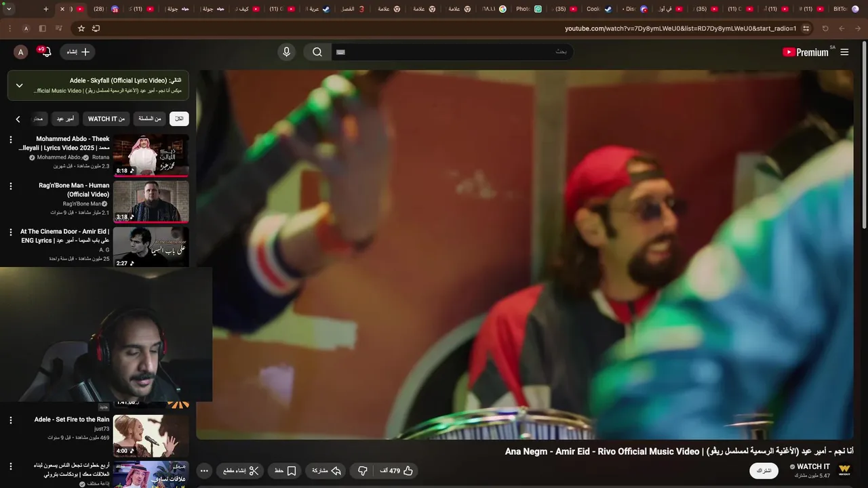Save the video with حفظ button
868x488 pixels.
tap(285, 470)
